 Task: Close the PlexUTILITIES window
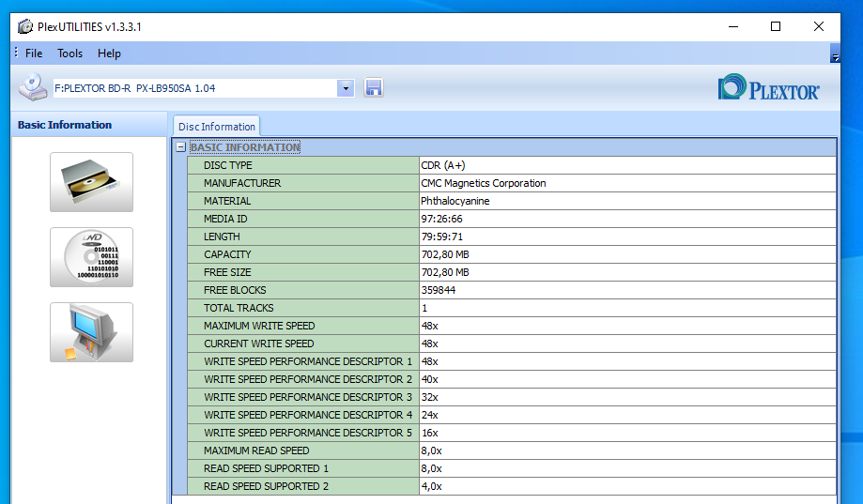pyautogui.click(x=819, y=26)
